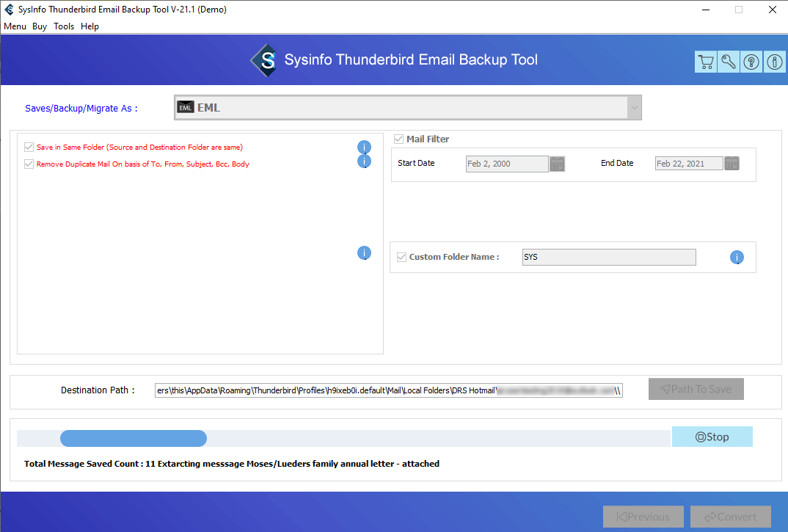The height and width of the screenshot is (532, 788).
Task: Close the application window
Action: pos(773,10)
